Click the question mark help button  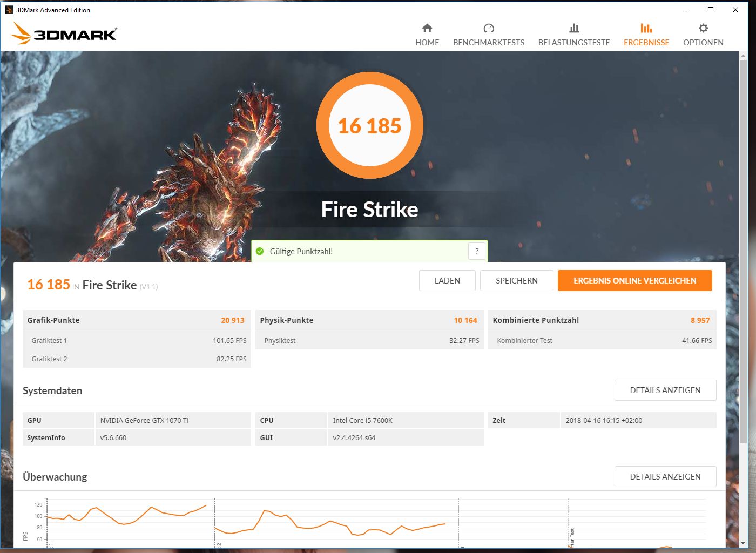click(477, 251)
